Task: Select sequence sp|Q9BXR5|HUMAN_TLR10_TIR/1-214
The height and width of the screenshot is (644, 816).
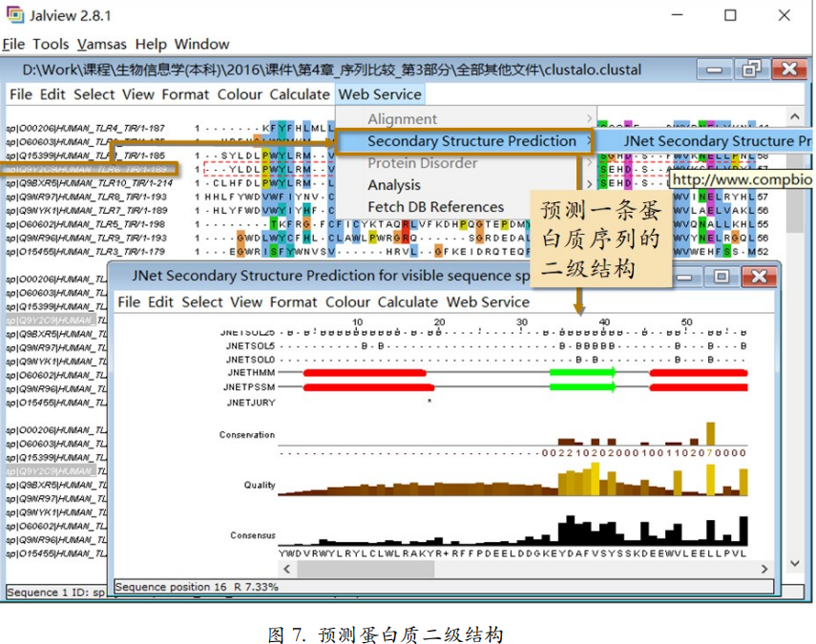Action: tap(89, 183)
